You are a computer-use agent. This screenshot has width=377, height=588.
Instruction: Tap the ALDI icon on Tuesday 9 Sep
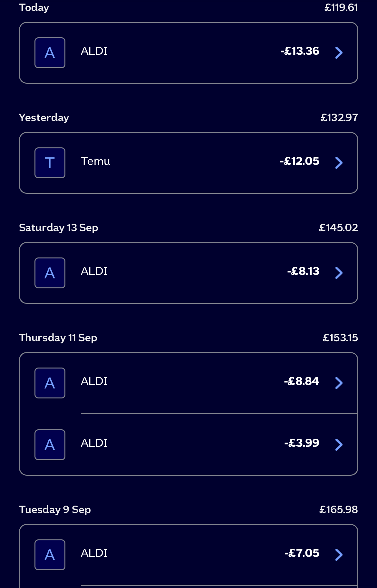(50, 555)
